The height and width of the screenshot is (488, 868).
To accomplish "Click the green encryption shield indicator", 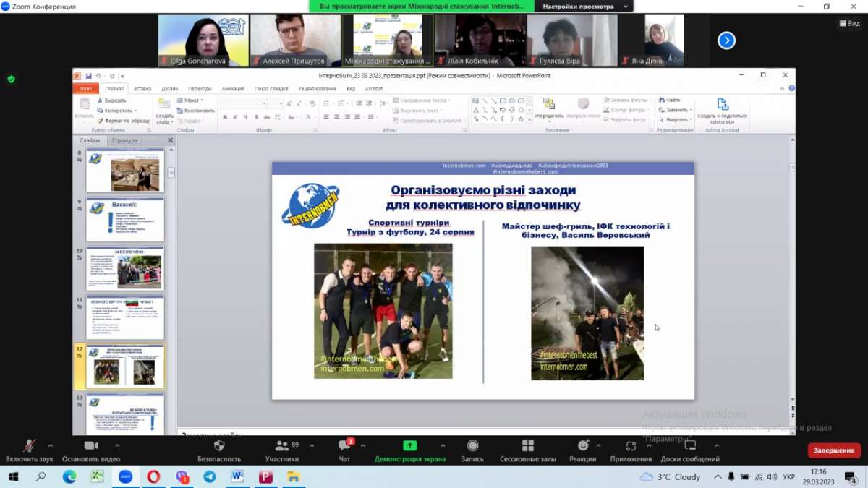I will pos(11,79).
